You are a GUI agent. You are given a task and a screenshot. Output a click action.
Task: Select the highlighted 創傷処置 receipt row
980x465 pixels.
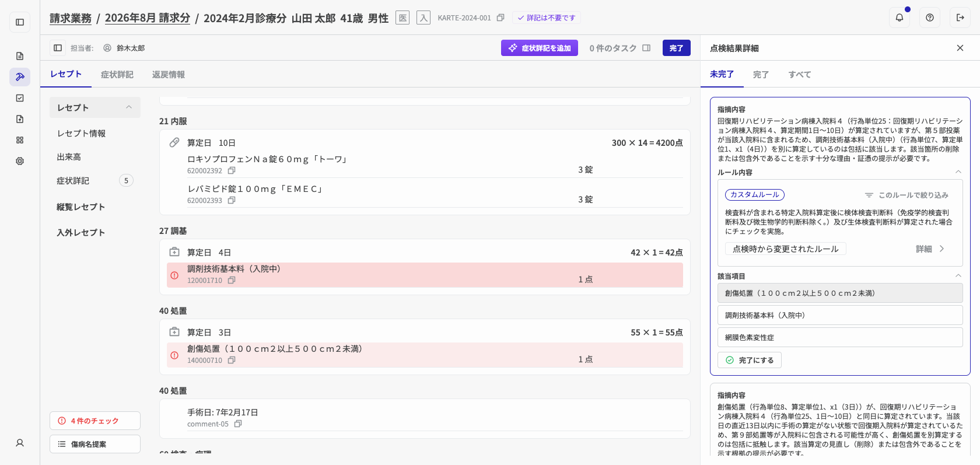pos(425,355)
